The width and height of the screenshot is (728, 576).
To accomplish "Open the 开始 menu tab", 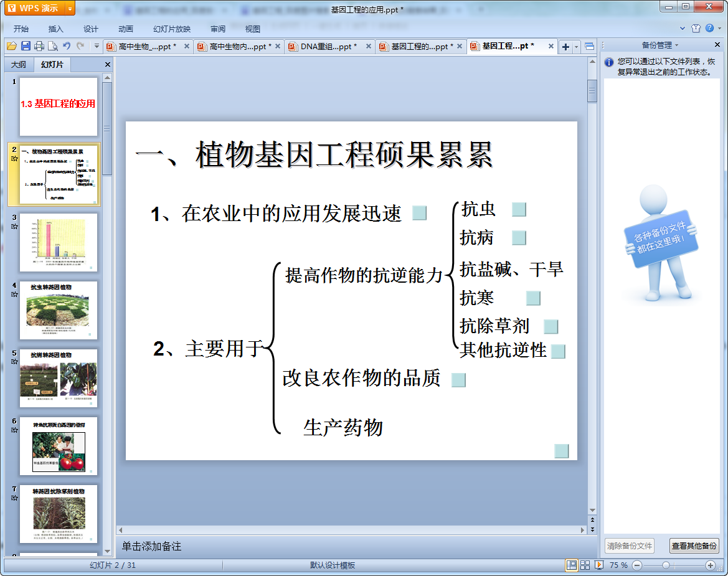I will click(x=21, y=29).
